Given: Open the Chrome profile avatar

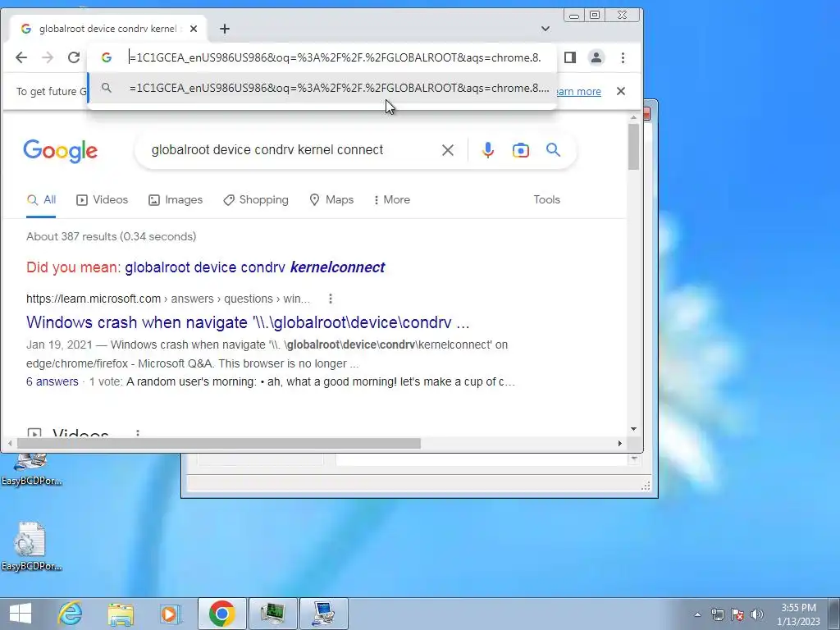Looking at the screenshot, I should point(596,57).
